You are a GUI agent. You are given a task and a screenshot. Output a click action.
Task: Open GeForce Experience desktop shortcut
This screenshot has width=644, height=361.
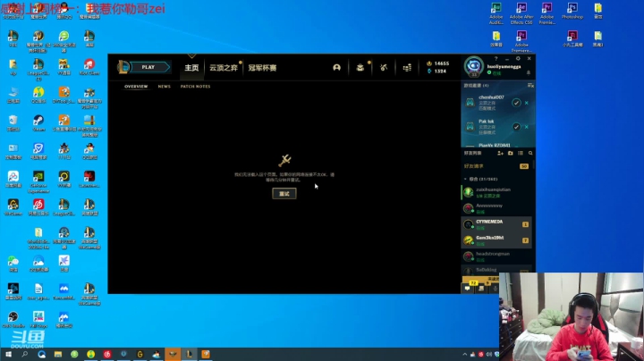(x=38, y=181)
